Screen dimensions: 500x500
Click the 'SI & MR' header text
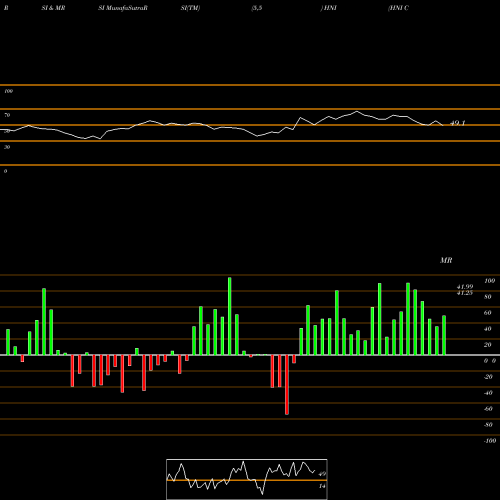coord(53,8)
